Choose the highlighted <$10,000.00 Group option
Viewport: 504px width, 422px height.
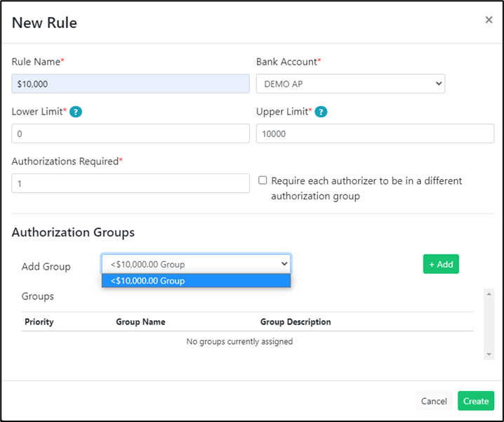196,281
